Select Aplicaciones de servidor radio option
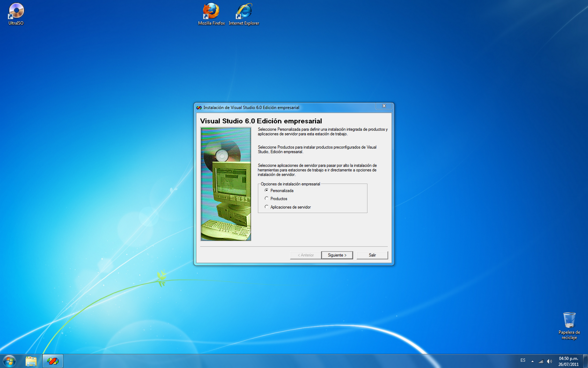Screen dimensions: 588x368 coord(288,207)
